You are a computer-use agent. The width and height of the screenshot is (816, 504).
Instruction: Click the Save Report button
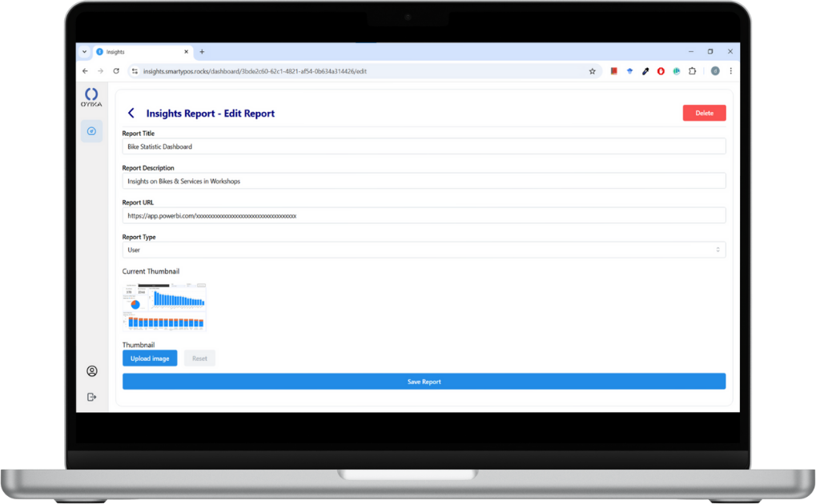pyautogui.click(x=424, y=382)
